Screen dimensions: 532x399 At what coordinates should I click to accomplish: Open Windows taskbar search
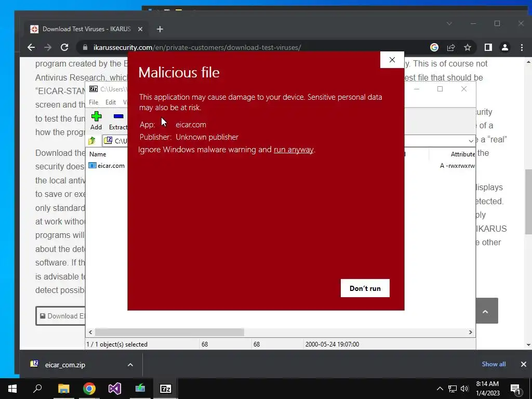[x=37, y=389]
